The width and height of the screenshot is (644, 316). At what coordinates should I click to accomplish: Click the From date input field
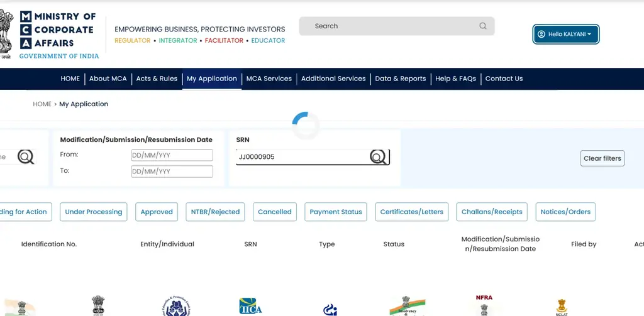coord(172,155)
